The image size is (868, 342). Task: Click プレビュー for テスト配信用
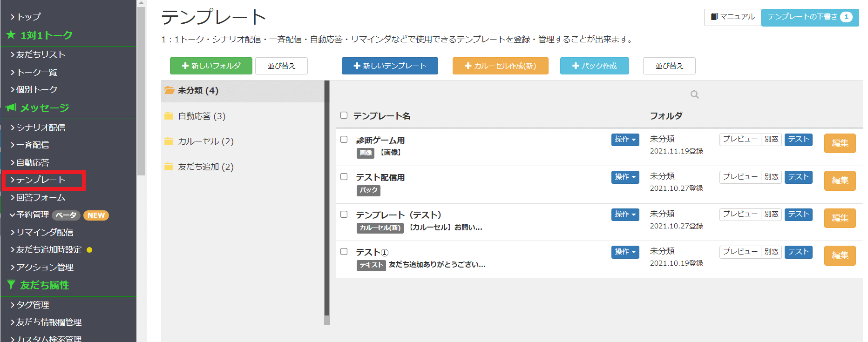740,177
